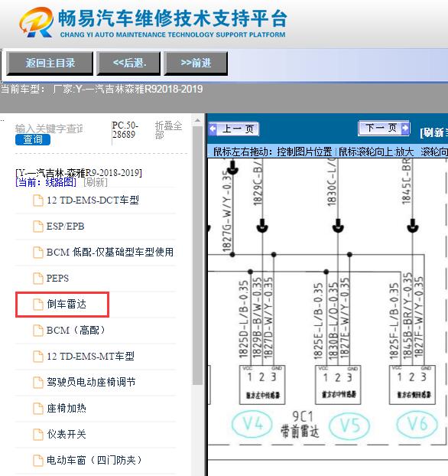Click PC.50-28689 text in sidebar
The height and width of the screenshot is (476, 448).
coord(125,129)
